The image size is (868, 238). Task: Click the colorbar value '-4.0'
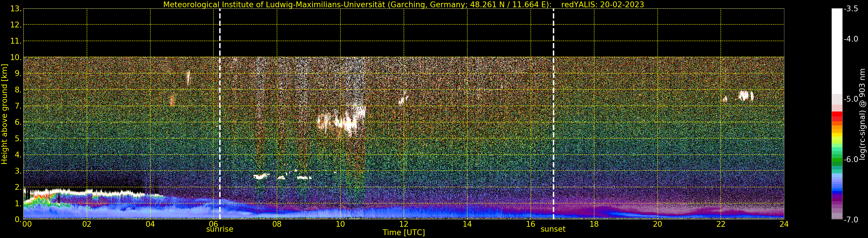[851, 39]
